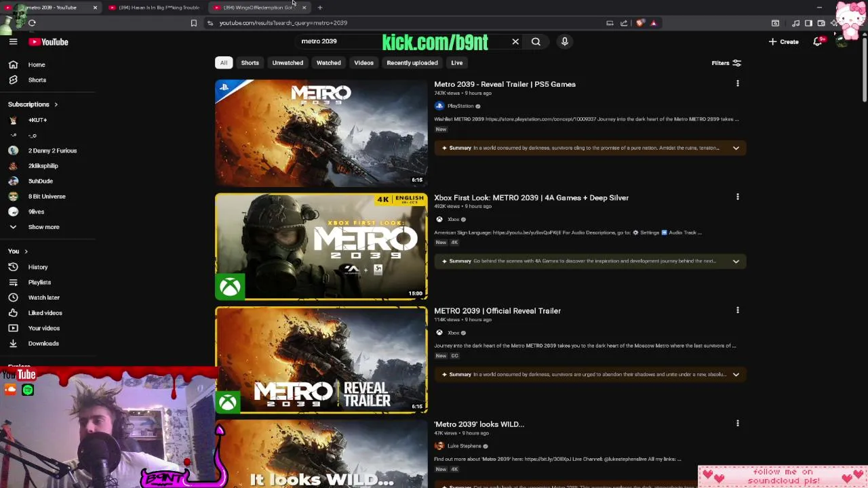Click the Liked videos thumbs-up icon
Image resolution: width=868 pixels, height=488 pixels.
tap(13, 312)
